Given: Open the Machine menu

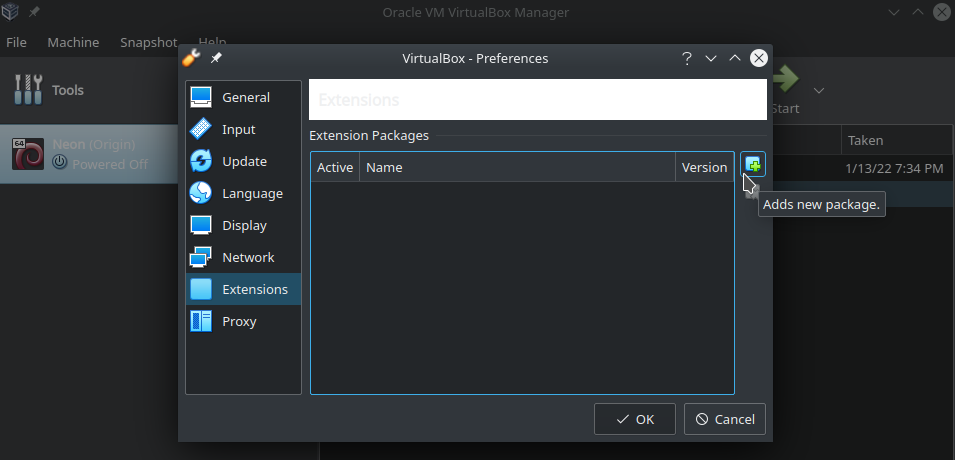Looking at the screenshot, I should [x=73, y=43].
